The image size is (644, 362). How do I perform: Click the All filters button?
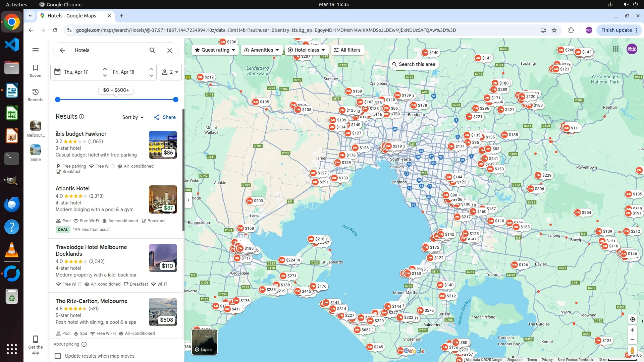click(347, 50)
